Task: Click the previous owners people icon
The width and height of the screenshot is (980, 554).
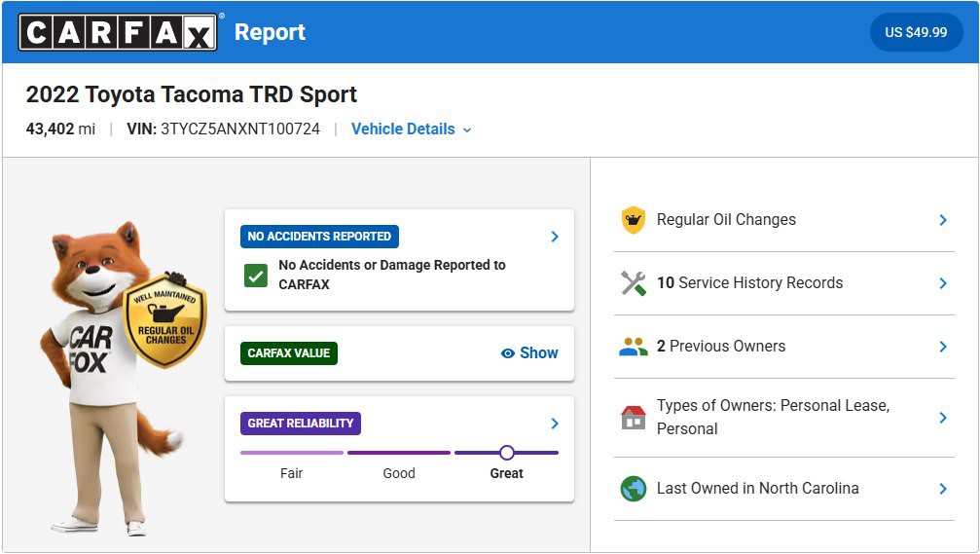Action: click(634, 347)
